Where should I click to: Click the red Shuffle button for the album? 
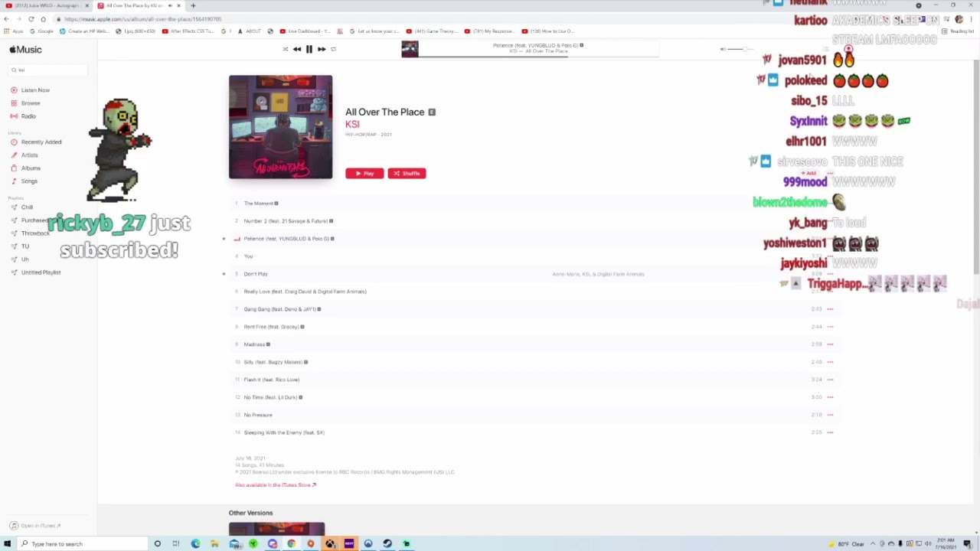coord(407,174)
